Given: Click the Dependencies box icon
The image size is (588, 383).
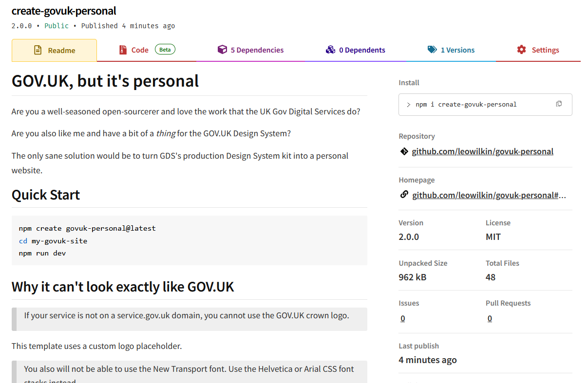Looking at the screenshot, I should coord(222,50).
